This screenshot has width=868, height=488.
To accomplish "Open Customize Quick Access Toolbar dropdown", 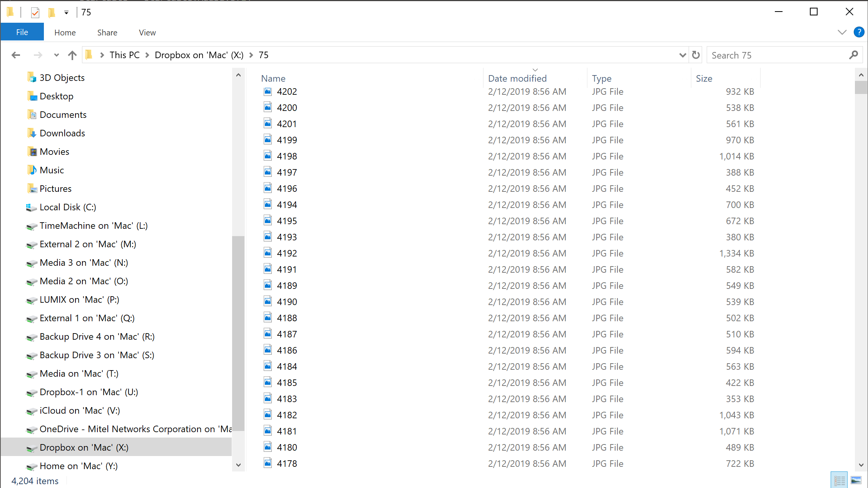I will point(66,13).
